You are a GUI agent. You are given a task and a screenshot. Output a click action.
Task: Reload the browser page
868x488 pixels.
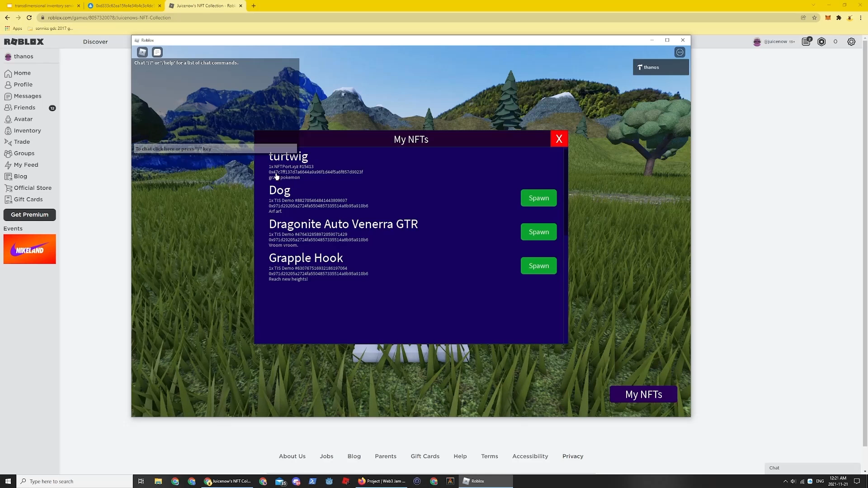pyautogui.click(x=29, y=18)
